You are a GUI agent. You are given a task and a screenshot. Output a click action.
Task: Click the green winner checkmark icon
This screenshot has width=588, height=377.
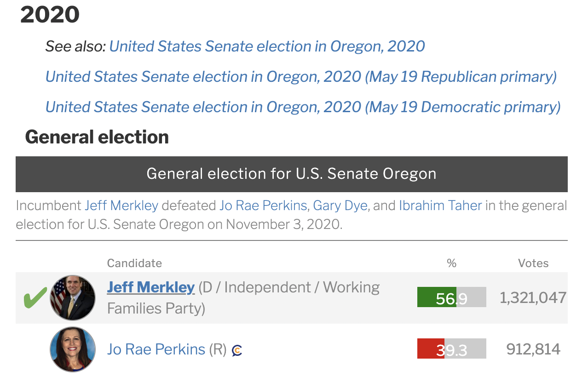pos(35,297)
